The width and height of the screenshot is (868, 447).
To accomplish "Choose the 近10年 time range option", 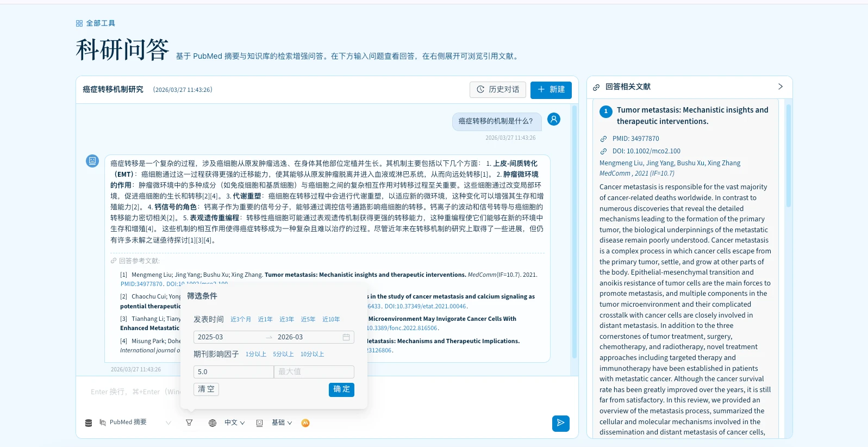I will click(x=330, y=319).
